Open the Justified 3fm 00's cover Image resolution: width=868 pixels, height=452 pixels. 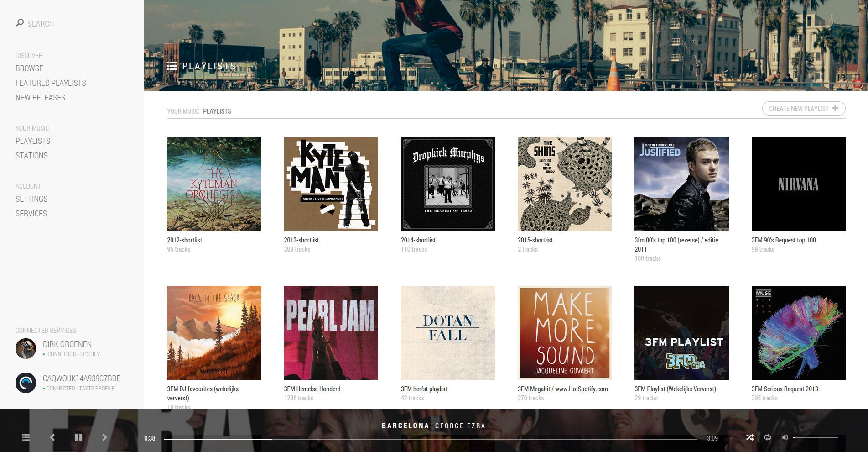[x=681, y=184]
